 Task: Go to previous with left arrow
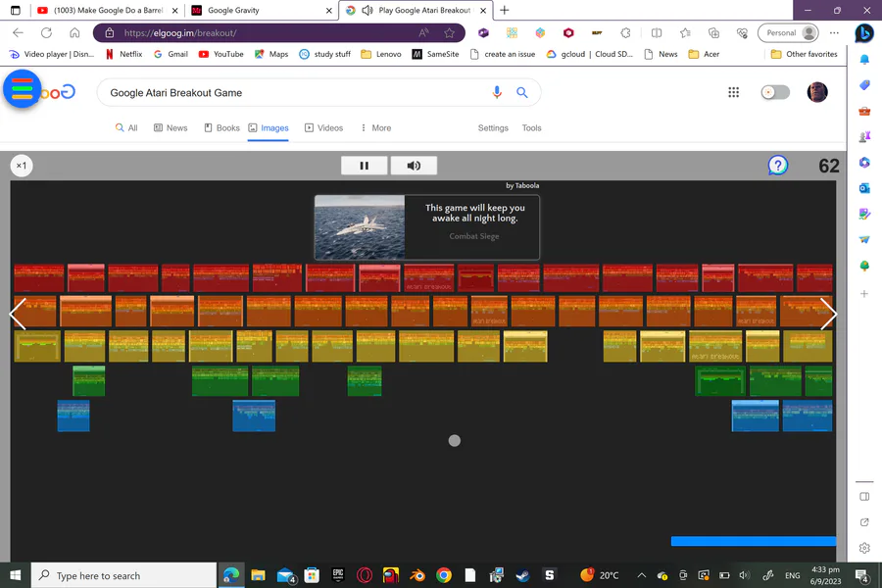tap(18, 314)
